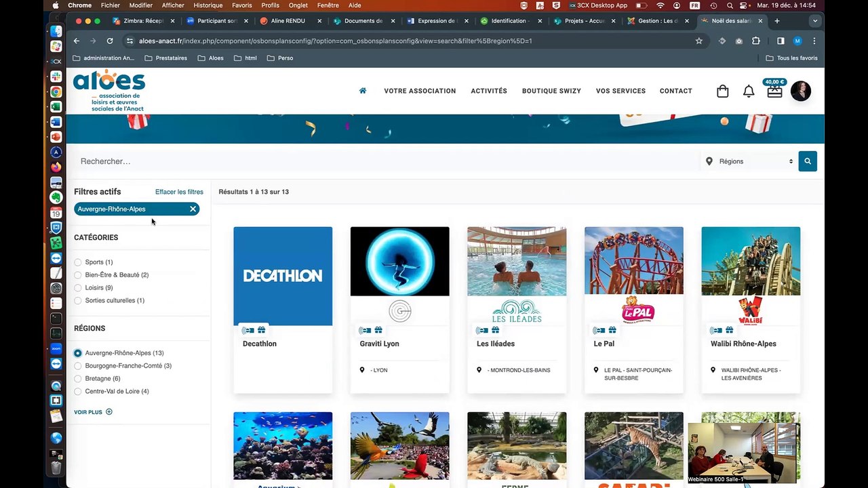Open the html bookmark folder

click(x=245, y=58)
